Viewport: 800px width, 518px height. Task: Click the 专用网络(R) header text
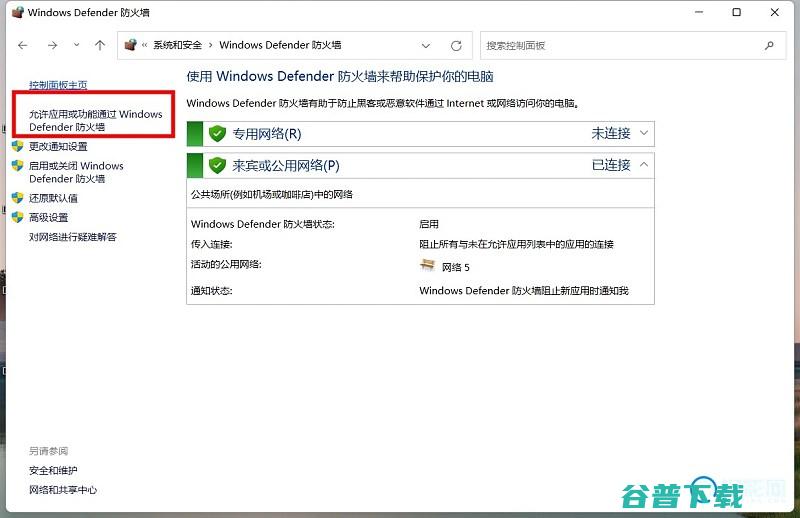click(x=267, y=134)
